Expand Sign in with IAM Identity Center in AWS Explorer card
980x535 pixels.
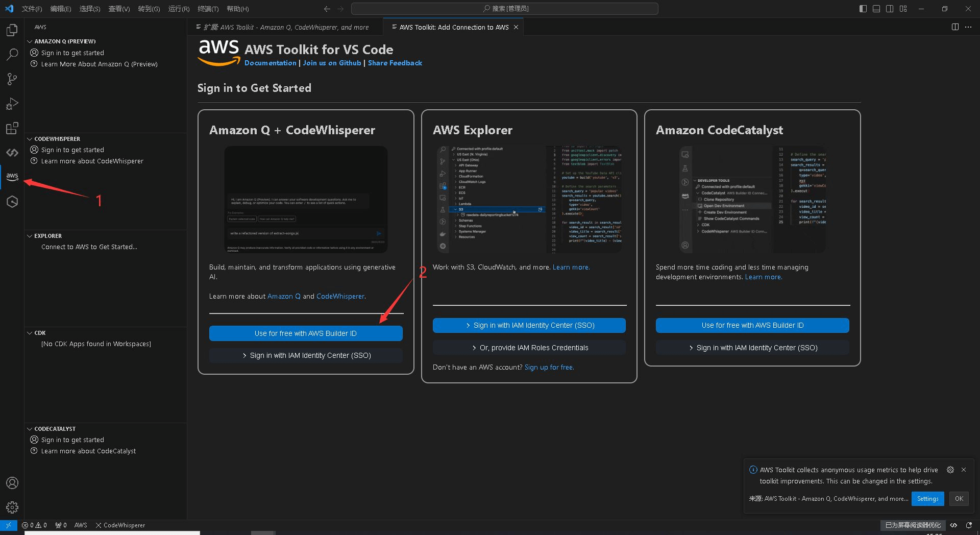click(529, 325)
